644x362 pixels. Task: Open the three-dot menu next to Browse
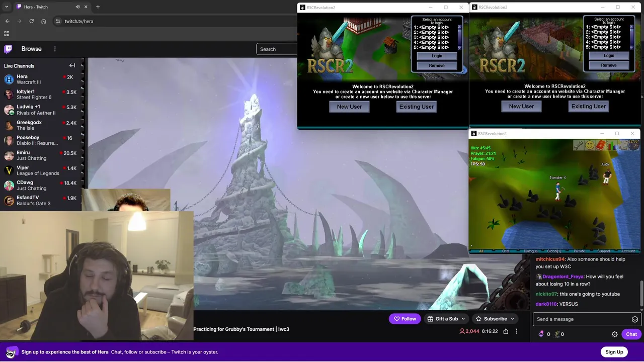point(55,49)
